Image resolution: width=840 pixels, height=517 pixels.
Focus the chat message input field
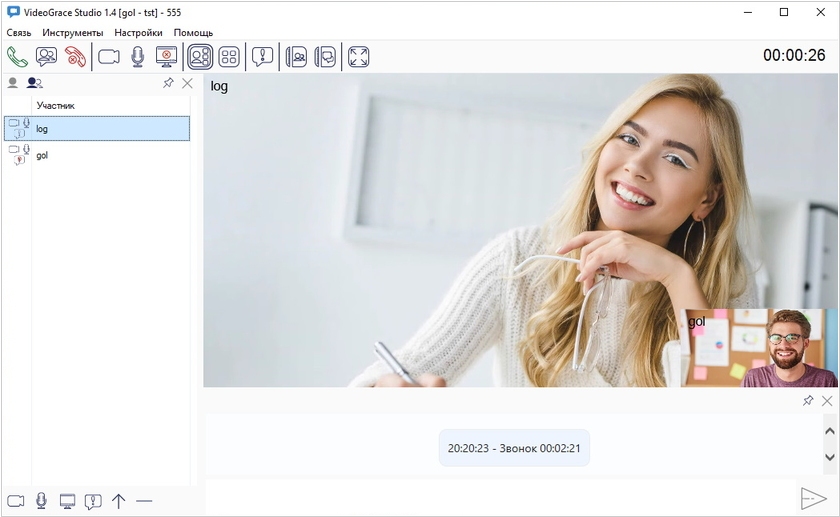click(x=500, y=498)
